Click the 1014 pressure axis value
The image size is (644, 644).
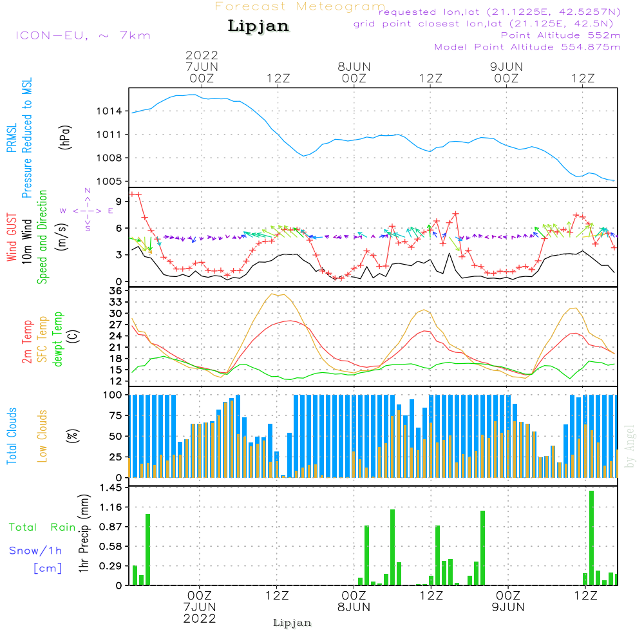click(109, 111)
